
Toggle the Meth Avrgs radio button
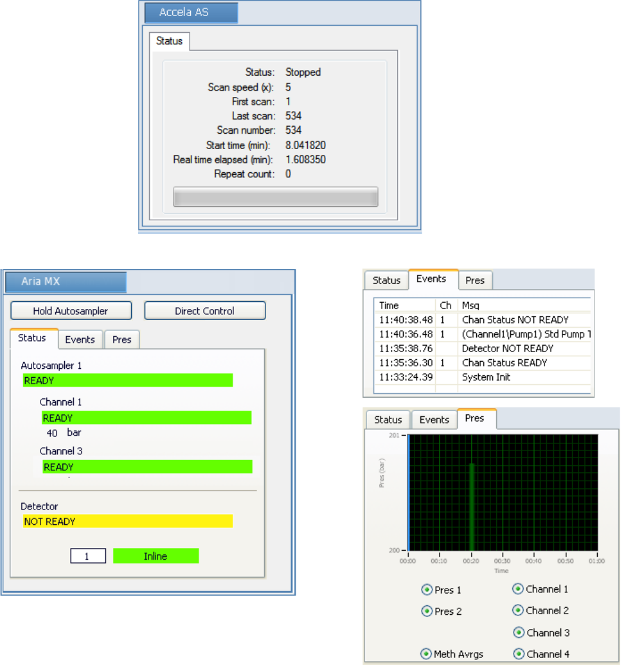point(426,654)
